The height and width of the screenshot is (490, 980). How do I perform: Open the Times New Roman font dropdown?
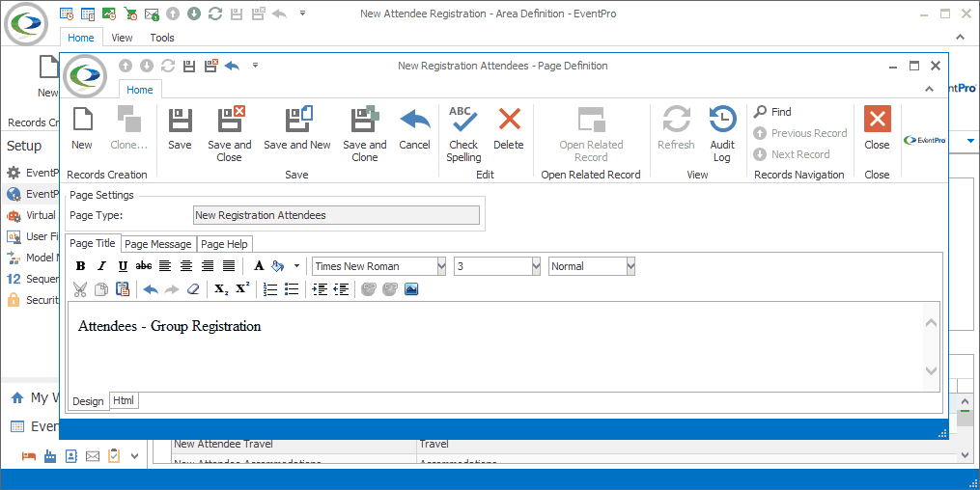[442, 266]
